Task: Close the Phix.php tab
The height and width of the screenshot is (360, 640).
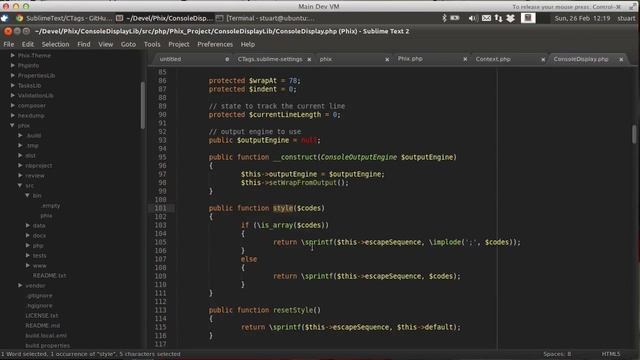Action: pyautogui.click(x=465, y=59)
